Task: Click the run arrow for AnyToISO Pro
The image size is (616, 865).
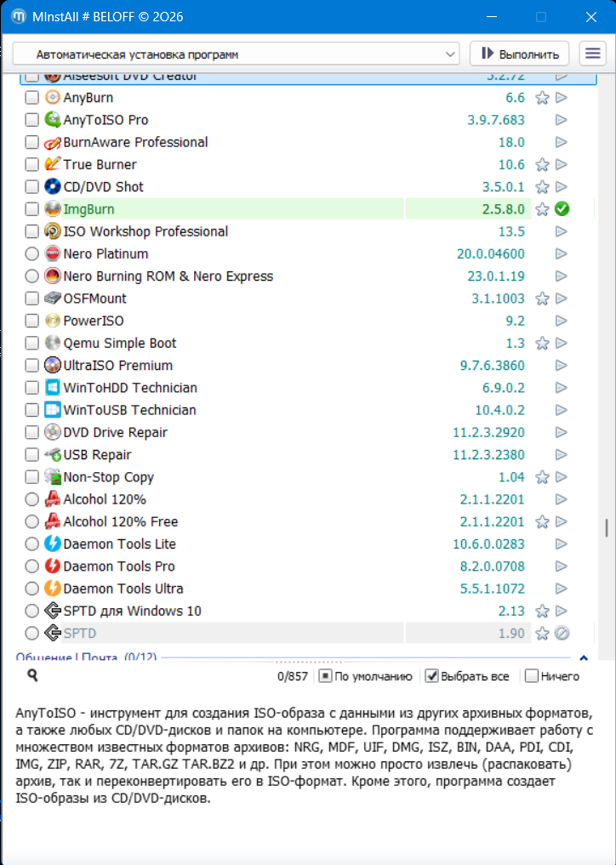Action: 562,120
